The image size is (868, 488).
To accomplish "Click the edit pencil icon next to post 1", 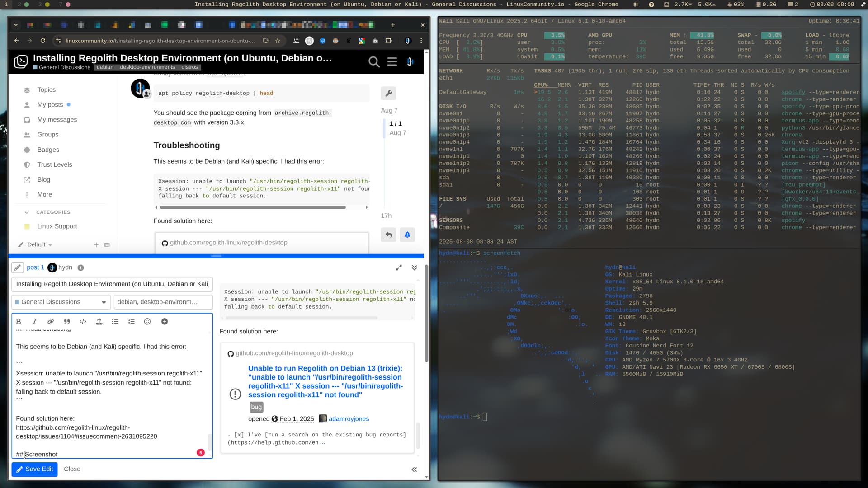I will tap(18, 267).
